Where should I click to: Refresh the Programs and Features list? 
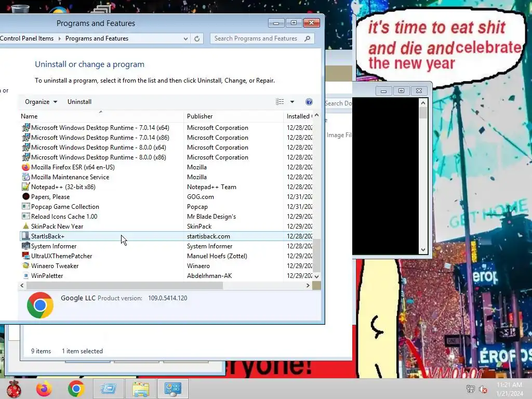(197, 38)
